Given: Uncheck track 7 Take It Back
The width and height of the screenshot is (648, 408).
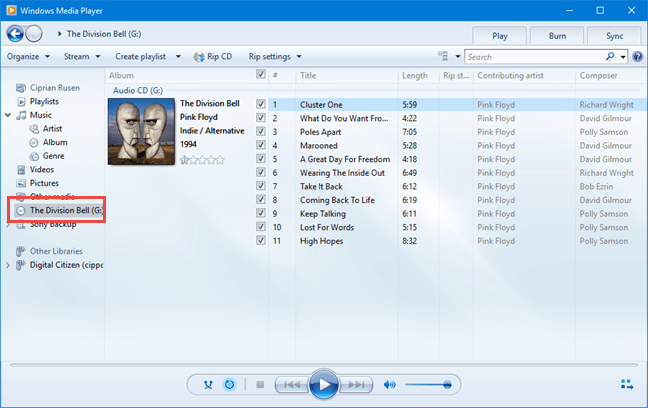Looking at the screenshot, I should [x=261, y=186].
